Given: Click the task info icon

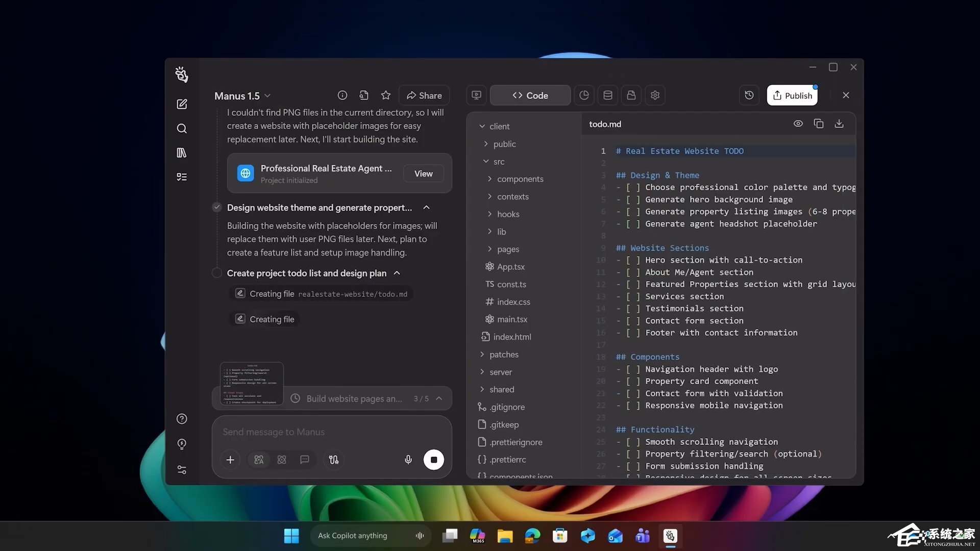Looking at the screenshot, I should click(x=342, y=95).
